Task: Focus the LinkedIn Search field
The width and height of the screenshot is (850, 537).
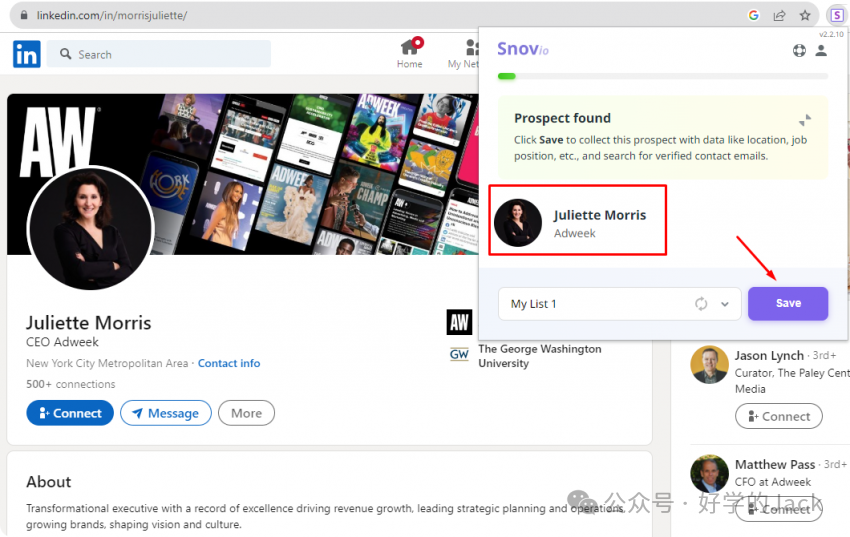Action: tap(159, 54)
